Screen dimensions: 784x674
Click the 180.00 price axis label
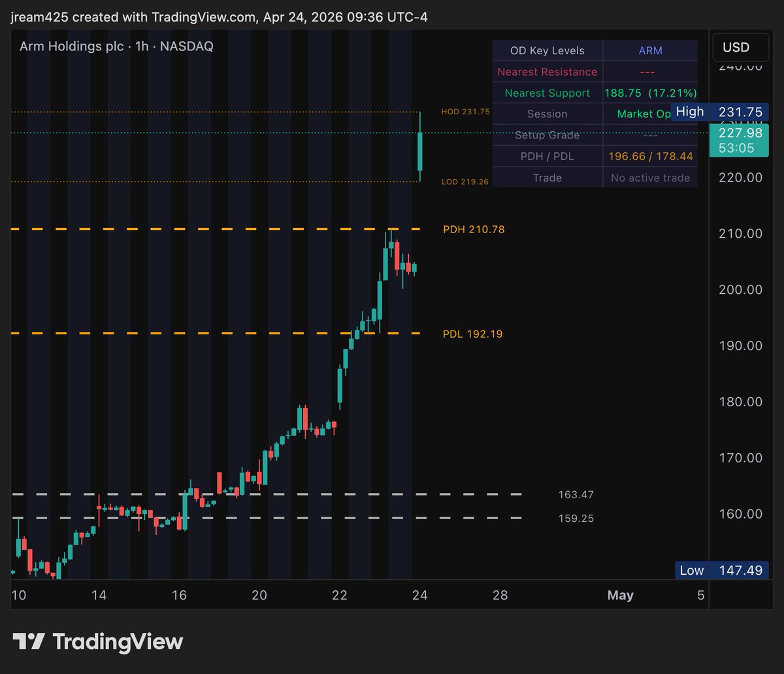pyautogui.click(x=740, y=402)
